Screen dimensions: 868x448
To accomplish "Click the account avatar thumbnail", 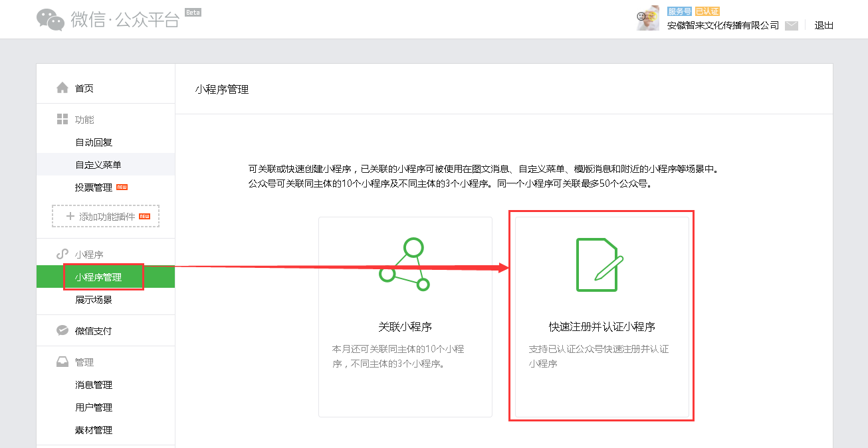I will coord(648,19).
